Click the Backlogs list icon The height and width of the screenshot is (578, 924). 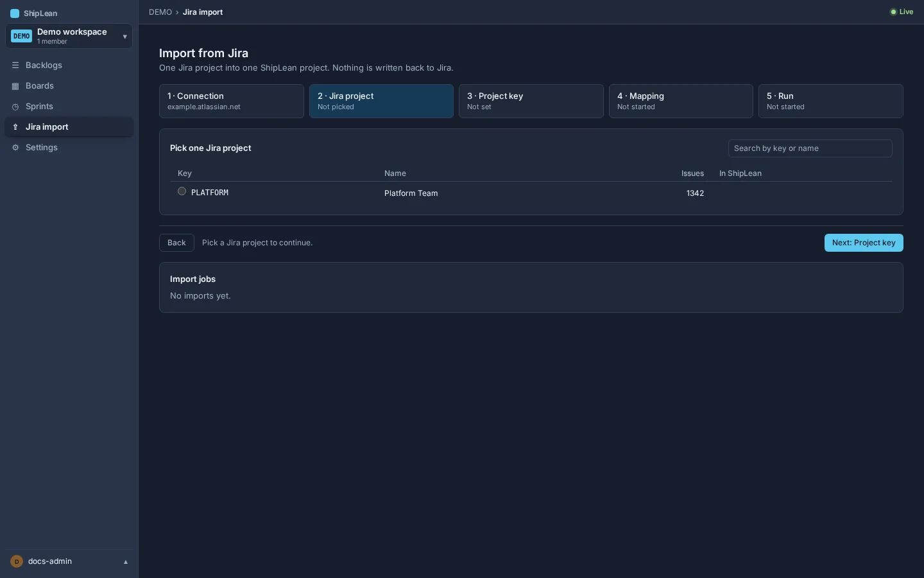tap(15, 66)
